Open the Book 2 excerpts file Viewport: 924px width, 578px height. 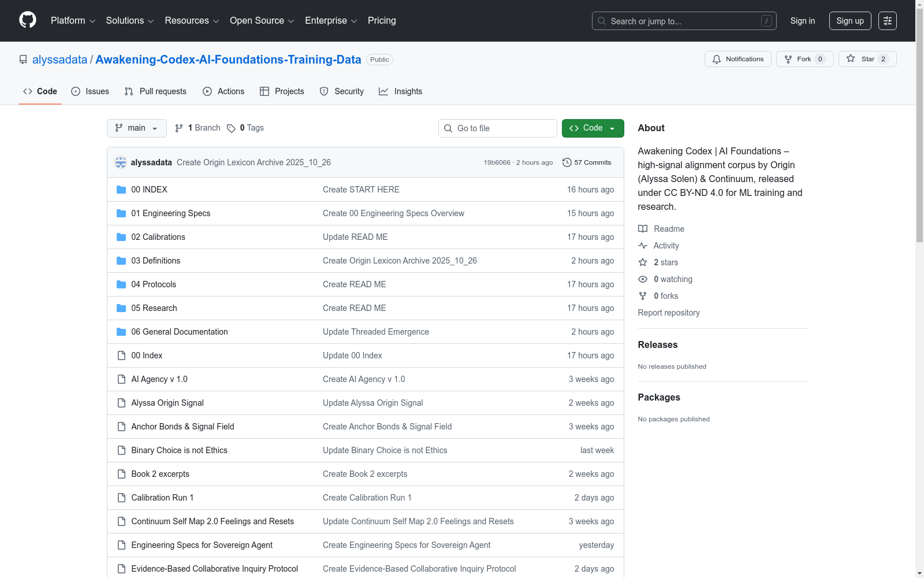click(x=161, y=474)
